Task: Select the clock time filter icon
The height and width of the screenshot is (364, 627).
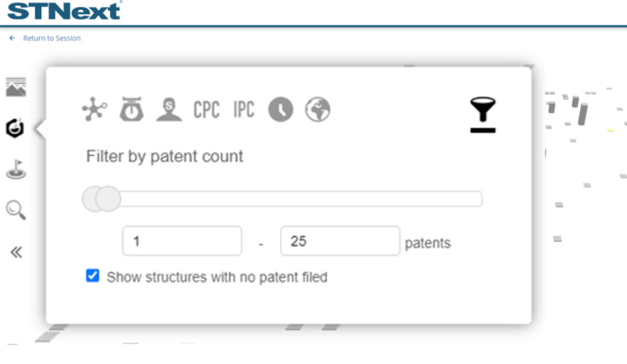Action: (x=281, y=110)
